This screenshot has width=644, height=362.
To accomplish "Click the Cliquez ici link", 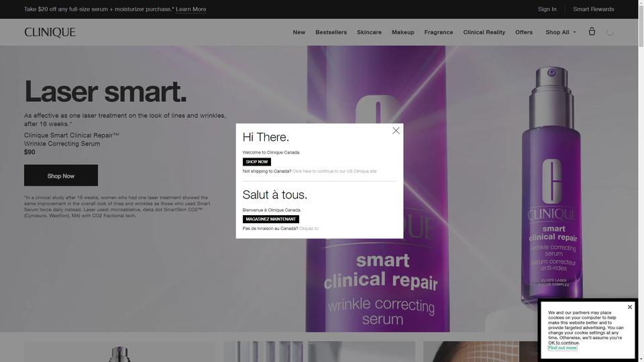I will pyautogui.click(x=309, y=229).
